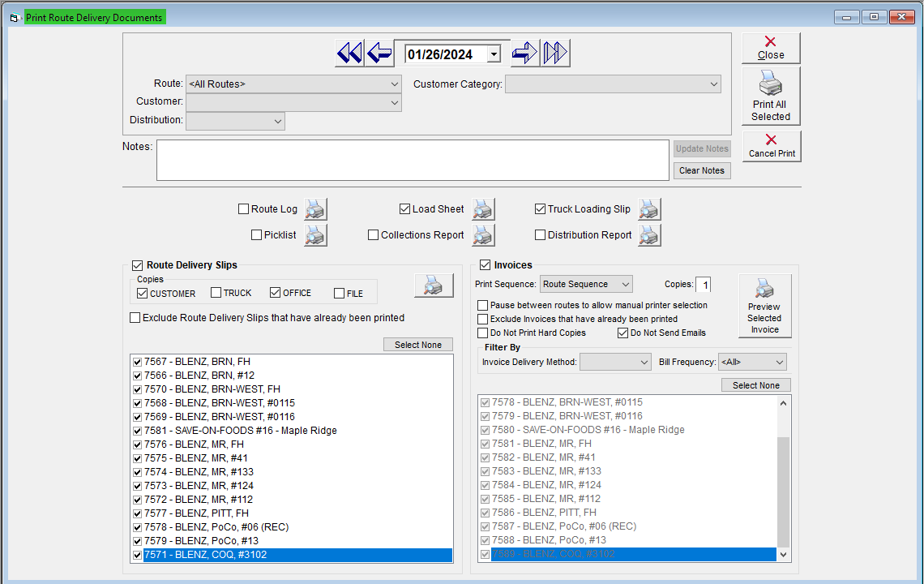Preview the Truck Loading Slip
This screenshot has width=924, height=584.
[x=649, y=208]
